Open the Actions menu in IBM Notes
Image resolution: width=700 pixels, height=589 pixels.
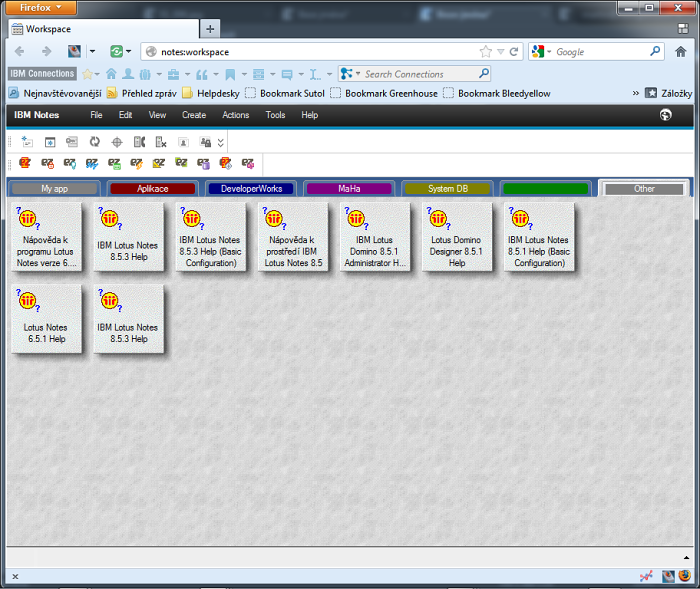(x=236, y=115)
